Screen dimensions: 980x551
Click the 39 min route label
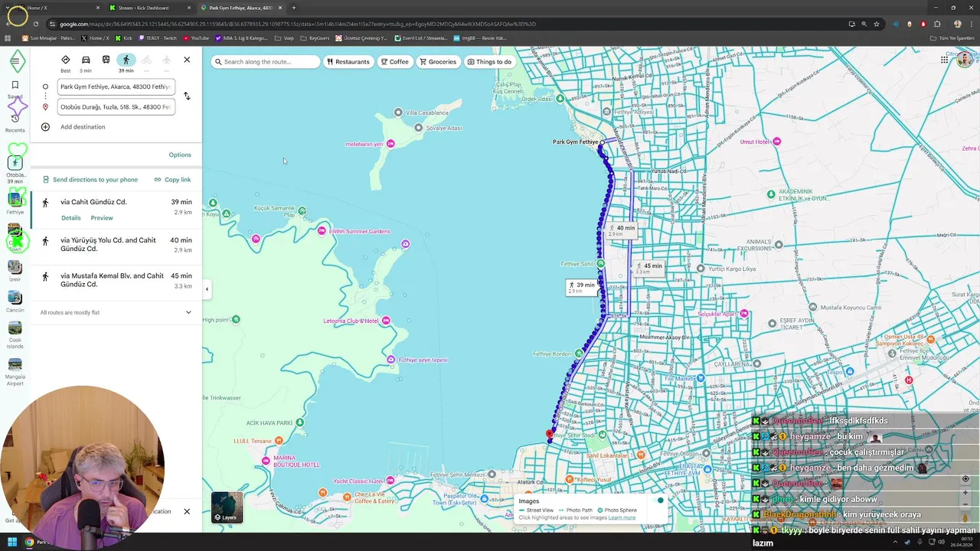tap(581, 287)
